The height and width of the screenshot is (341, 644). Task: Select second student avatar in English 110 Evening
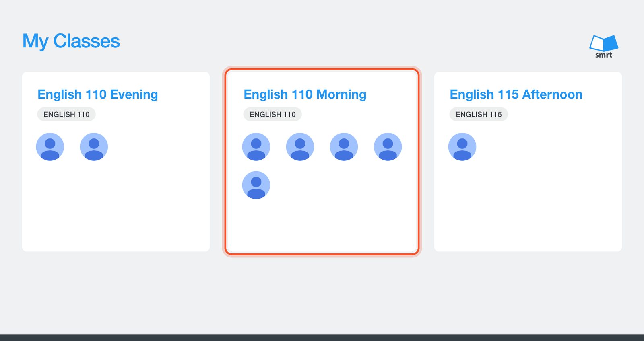(x=94, y=147)
